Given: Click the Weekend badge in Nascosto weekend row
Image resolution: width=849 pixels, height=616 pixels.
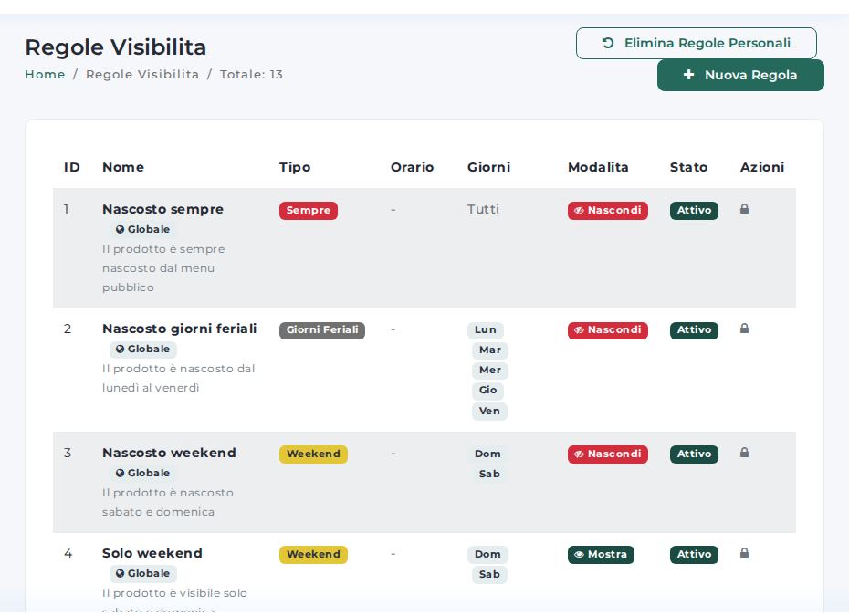Looking at the screenshot, I should click(313, 454).
